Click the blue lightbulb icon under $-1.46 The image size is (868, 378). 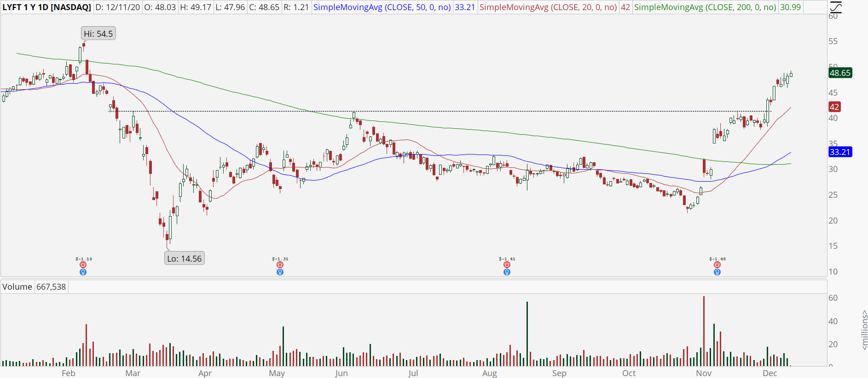[717, 272]
